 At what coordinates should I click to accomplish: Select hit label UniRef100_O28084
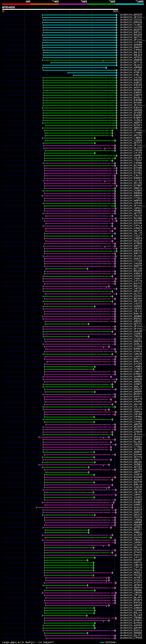pos(131,203)
